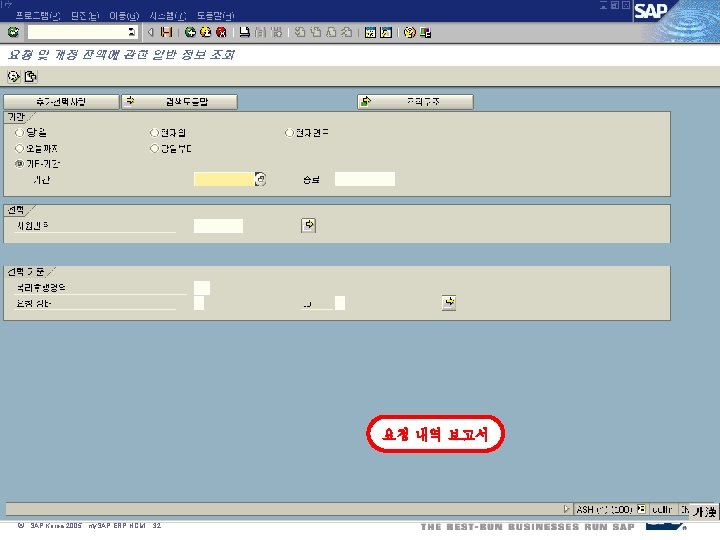Click the 검색도움말 button
This screenshot has width=720, height=540.
(x=180, y=102)
